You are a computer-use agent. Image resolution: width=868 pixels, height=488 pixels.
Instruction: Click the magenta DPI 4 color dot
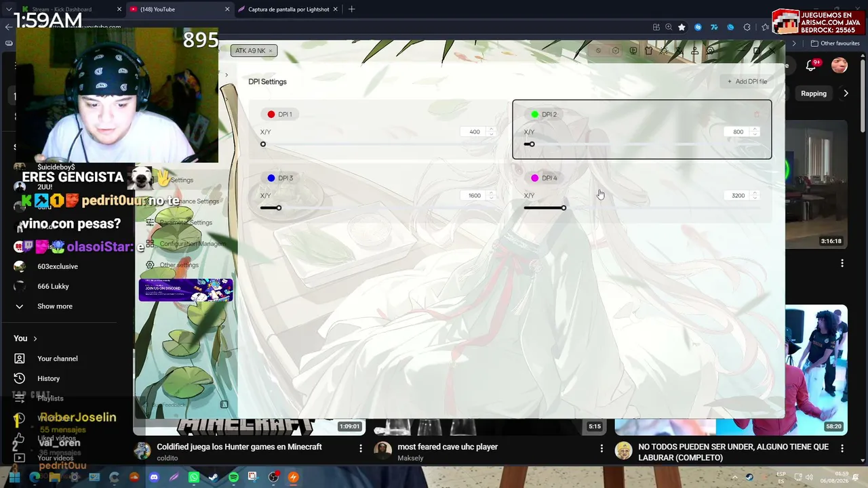click(535, 178)
